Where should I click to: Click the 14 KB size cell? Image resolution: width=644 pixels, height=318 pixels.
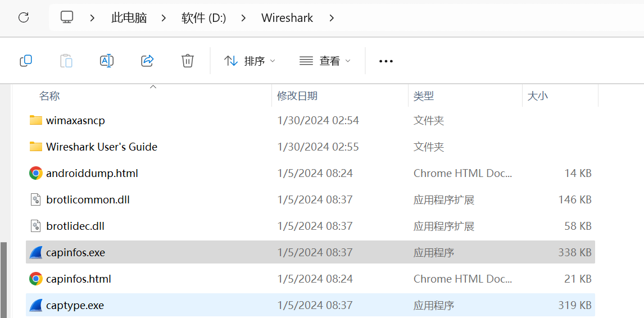tap(578, 174)
